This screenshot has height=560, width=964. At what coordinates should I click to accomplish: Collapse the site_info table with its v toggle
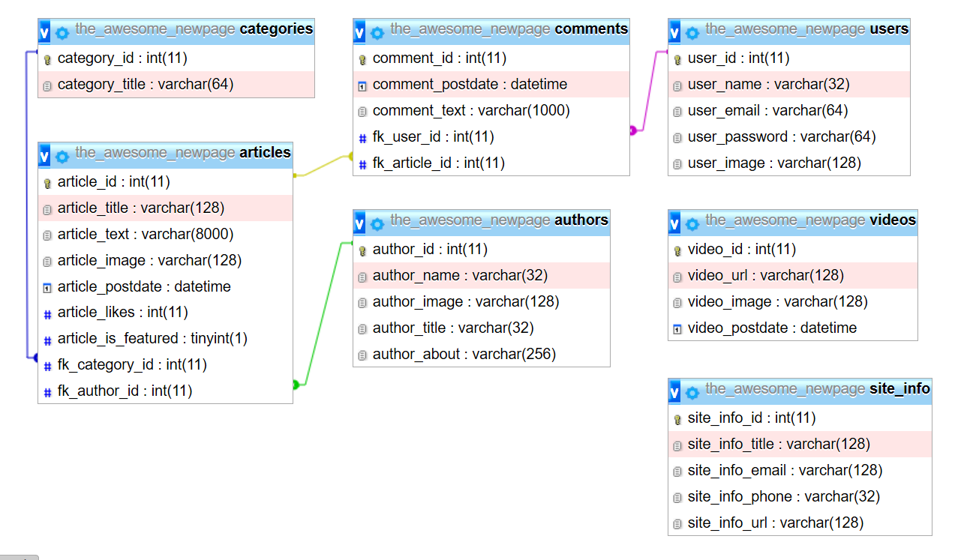pyautogui.click(x=674, y=392)
